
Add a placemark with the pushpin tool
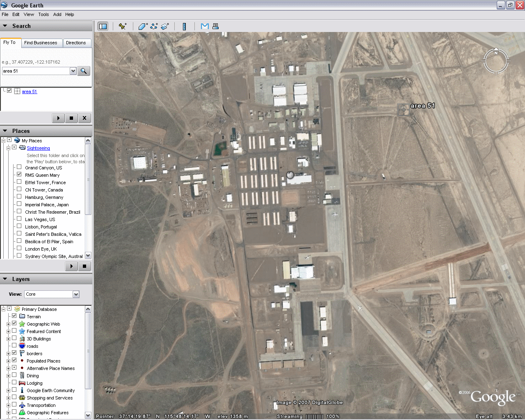coord(122,26)
